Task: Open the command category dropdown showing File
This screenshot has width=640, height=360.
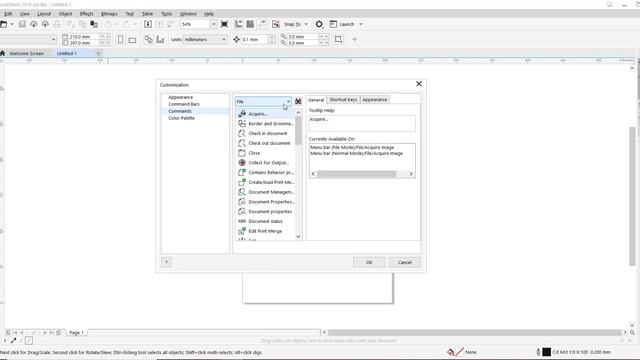Action: [263, 101]
